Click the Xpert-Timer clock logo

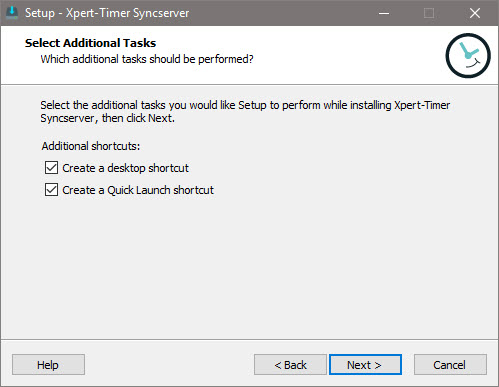click(468, 56)
